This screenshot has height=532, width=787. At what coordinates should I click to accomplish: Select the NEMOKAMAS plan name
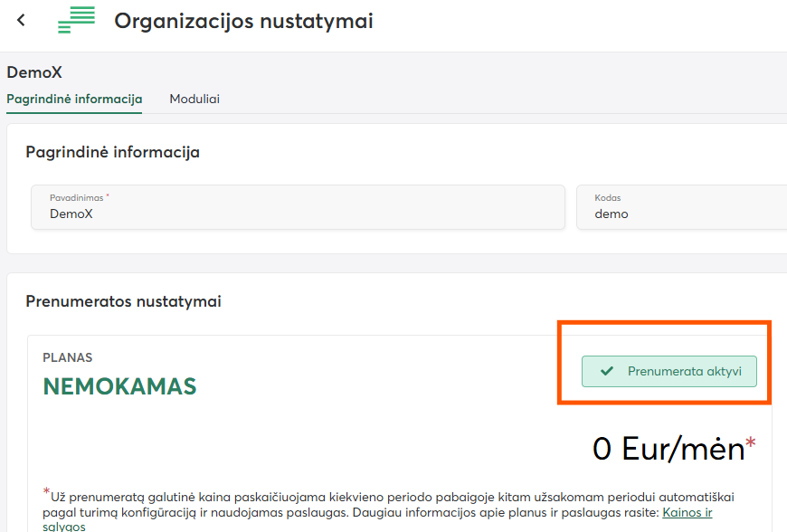[x=119, y=386]
